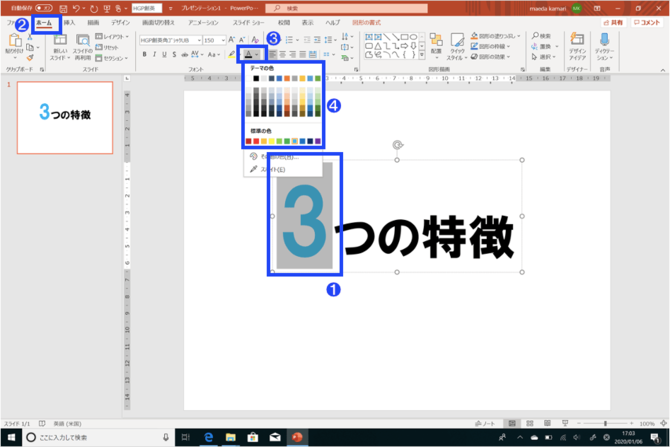Open the レイアウト layout dropdown
This screenshot has height=447, width=670.
click(x=112, y=37)
